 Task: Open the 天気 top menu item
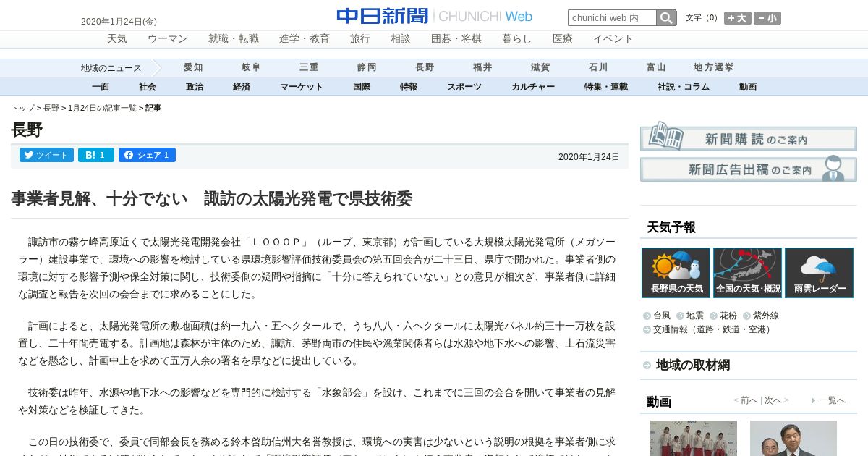tap(117, 38)
